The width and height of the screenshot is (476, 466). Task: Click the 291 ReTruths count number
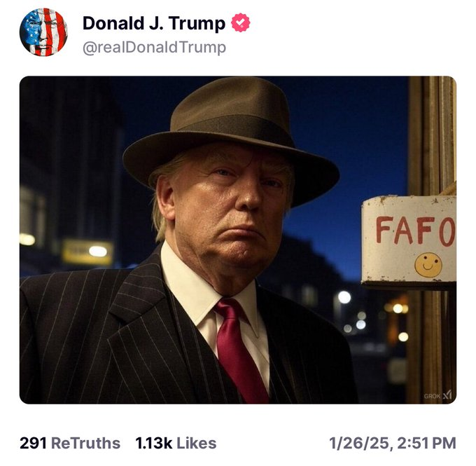pyautogui.click(x=33, y=443)
